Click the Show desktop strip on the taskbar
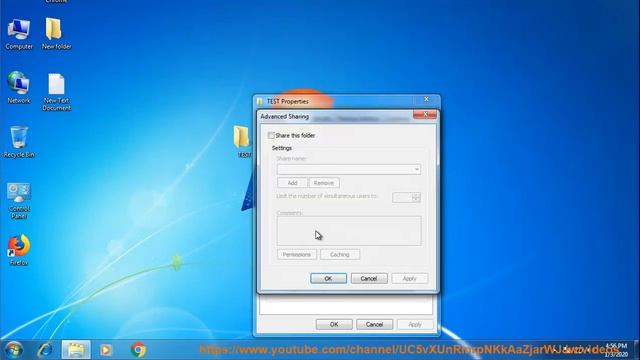 point(637,350)
